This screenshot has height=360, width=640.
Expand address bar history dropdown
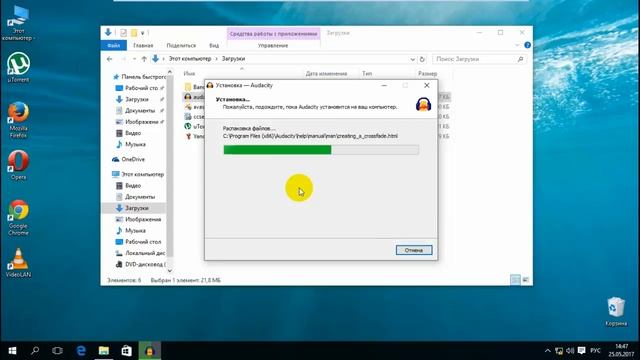point(412,59)
